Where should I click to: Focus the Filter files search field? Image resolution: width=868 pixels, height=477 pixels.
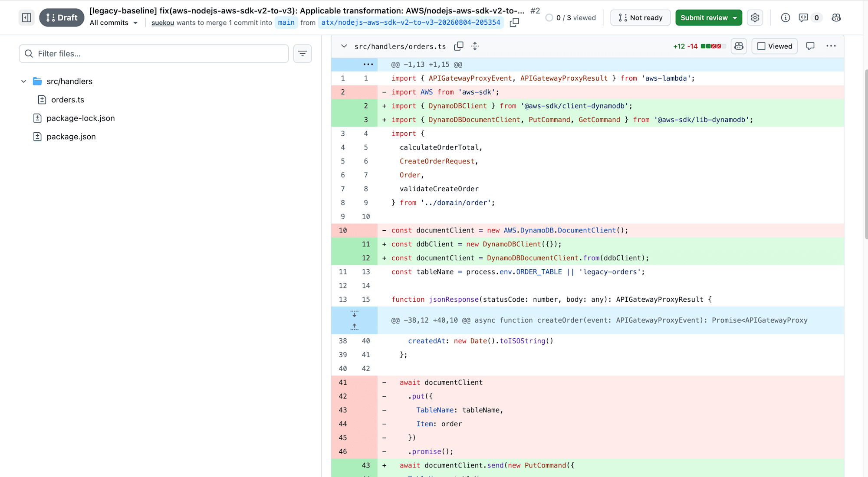pyautogui.click(x=154, y=54)
